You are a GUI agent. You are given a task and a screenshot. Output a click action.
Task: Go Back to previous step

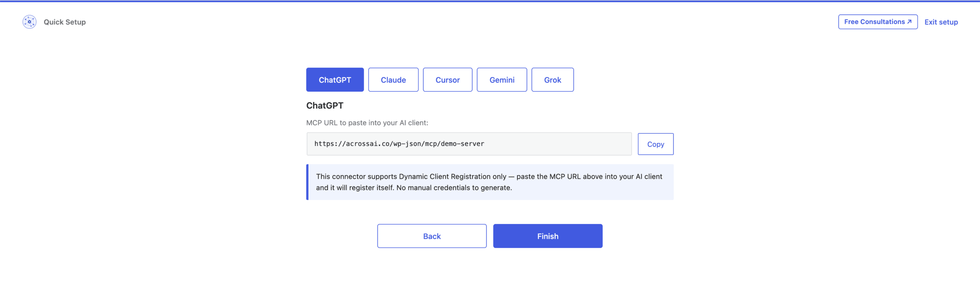(432, 236)
